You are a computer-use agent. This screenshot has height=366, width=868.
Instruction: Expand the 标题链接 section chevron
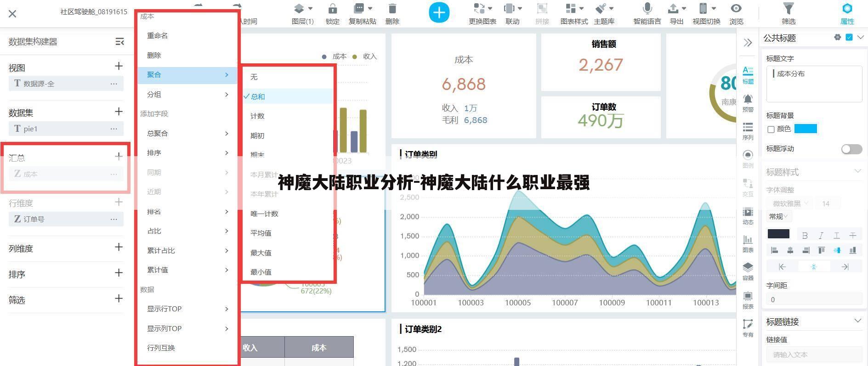[857, 321]
